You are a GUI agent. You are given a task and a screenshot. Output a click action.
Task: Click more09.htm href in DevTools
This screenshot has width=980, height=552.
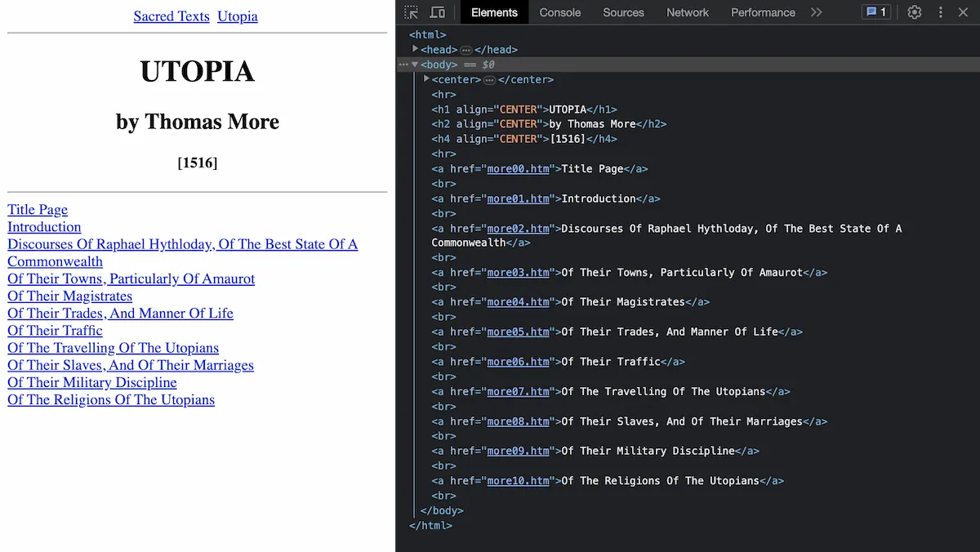pos(518,451)
